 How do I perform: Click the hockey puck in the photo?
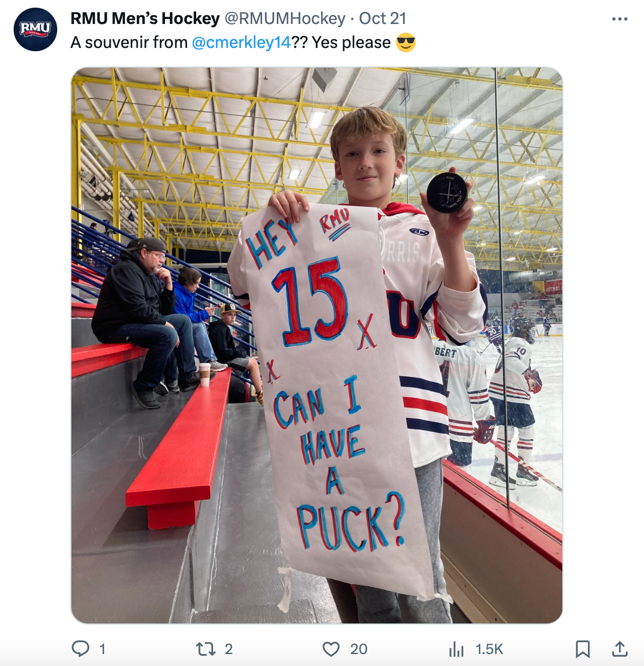[447, 192]
